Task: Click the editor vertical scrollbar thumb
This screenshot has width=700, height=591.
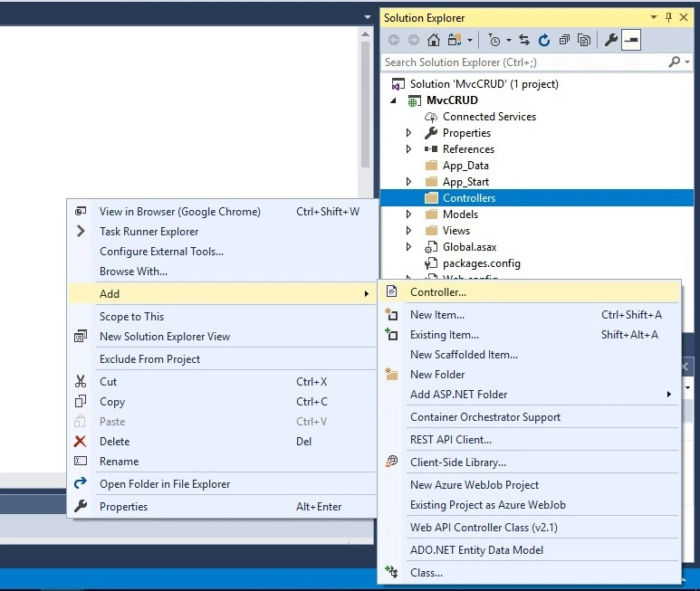Action: point(365,105)
